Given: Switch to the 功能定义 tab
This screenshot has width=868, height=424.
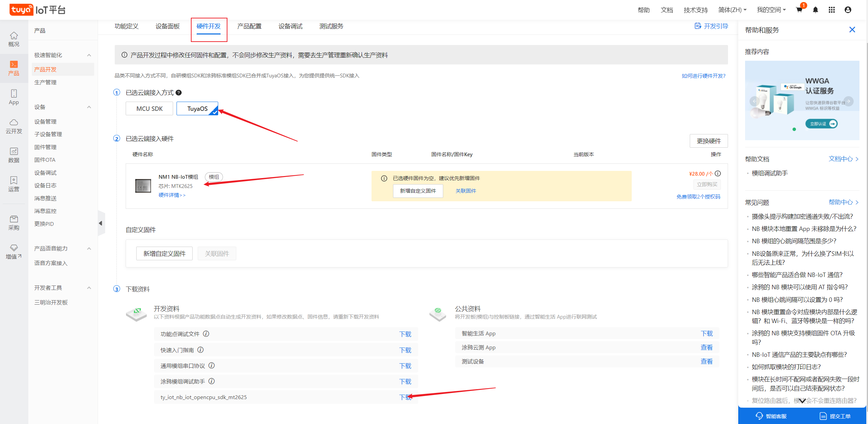Looking at the screenshot, I should [x=126, y=26].
